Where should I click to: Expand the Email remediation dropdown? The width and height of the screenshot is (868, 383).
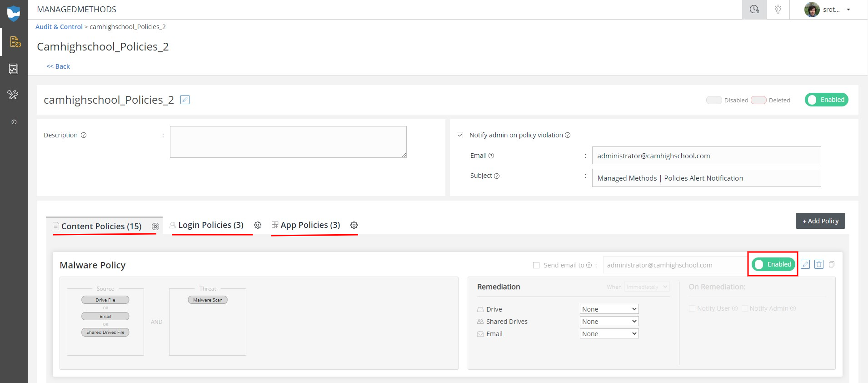[x=609, y=334]
